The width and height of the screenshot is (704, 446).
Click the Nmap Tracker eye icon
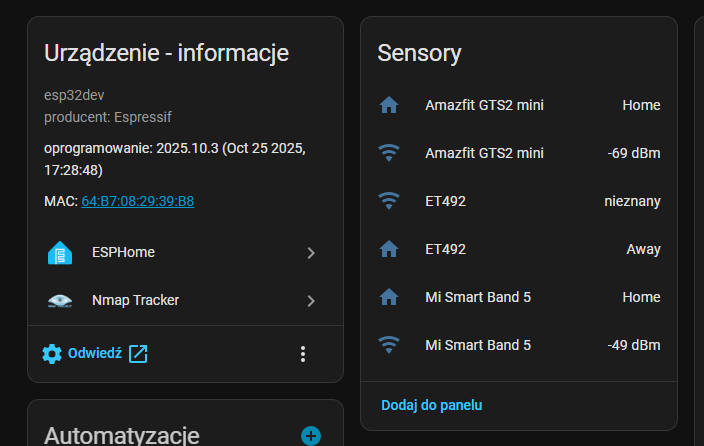(60, 300)
